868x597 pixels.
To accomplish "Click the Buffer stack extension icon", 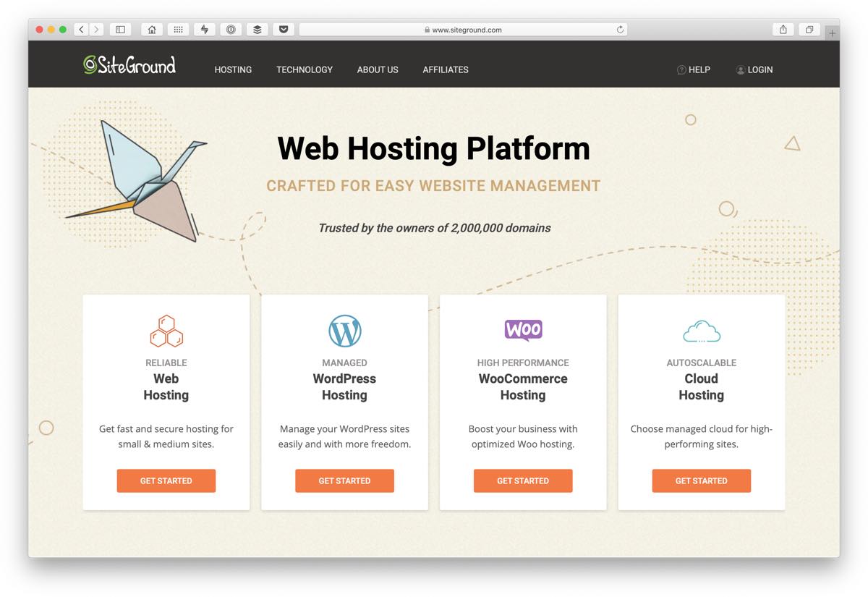I will coord(257,30).
